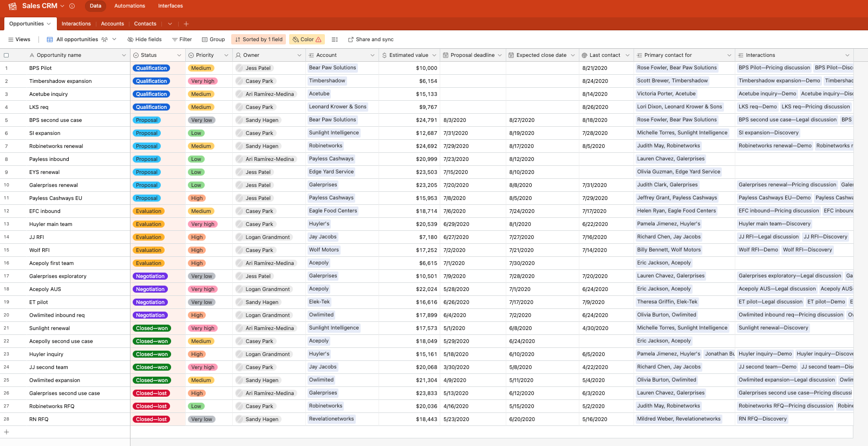
Task: Open the Sales CRM base name dropdown
Action: [62, 6]
